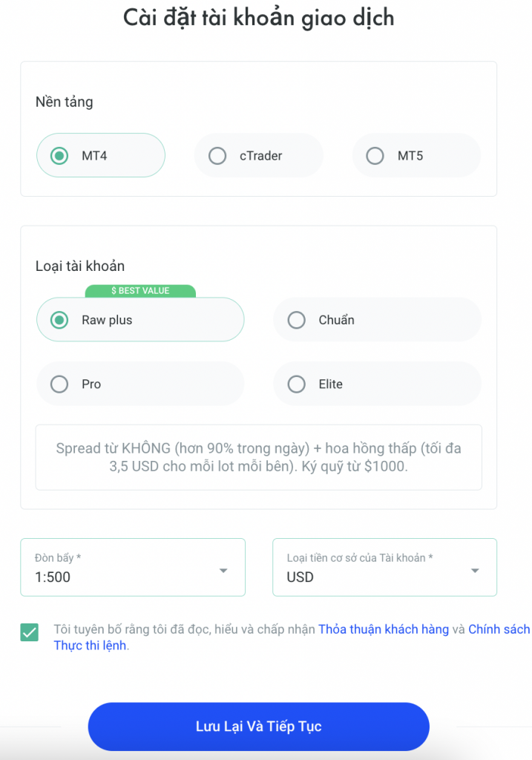Click the Loại tài khoản section label
Image resolution: width=532 pixels, height=760 pixels.
80,266
